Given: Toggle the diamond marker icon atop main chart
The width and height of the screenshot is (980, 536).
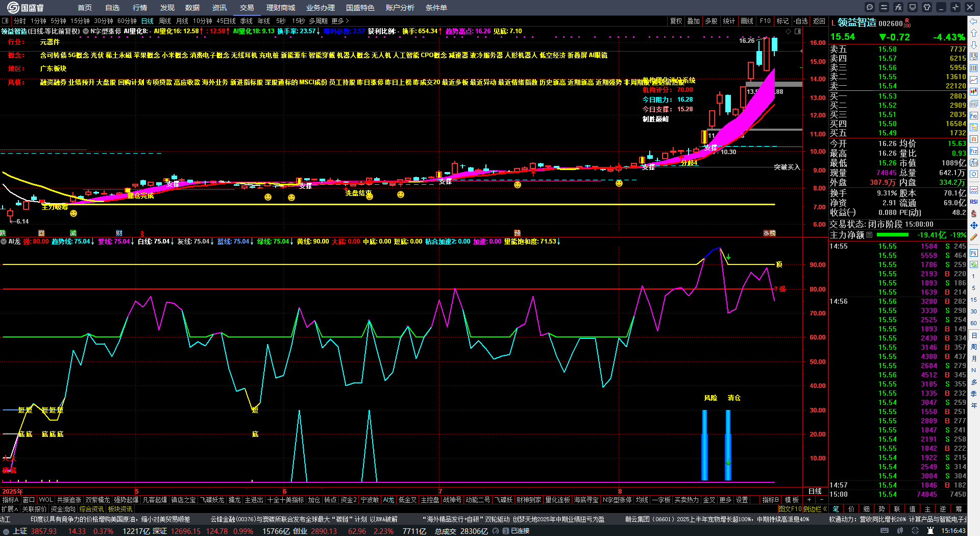Looking at the screenshot, I should [x=788, y=32].
